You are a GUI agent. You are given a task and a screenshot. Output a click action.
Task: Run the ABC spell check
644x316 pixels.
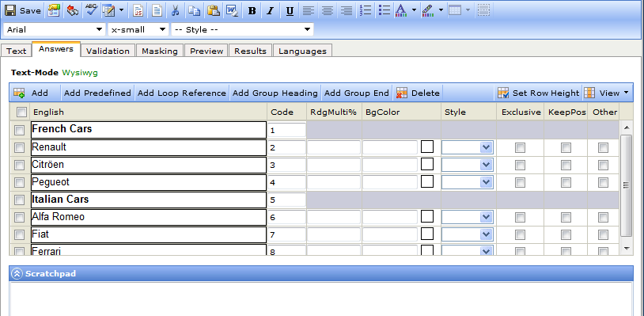(x=91, y=10)
